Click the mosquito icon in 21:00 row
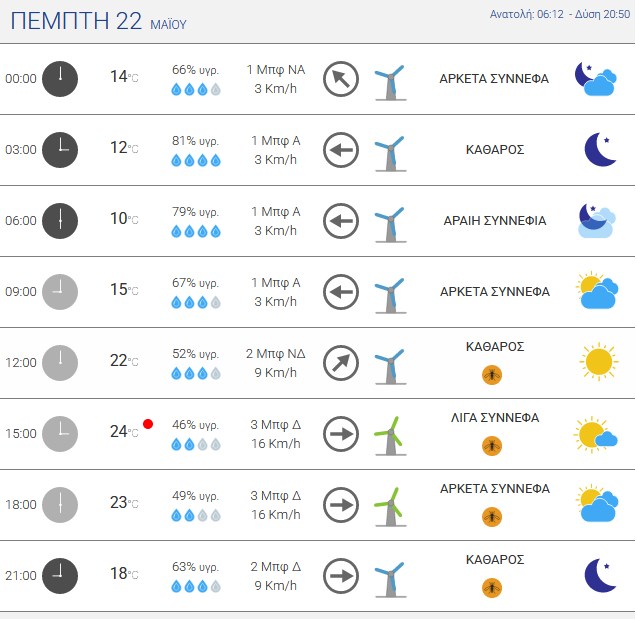Viewport: 636px width, 619px height. point(492,588)
